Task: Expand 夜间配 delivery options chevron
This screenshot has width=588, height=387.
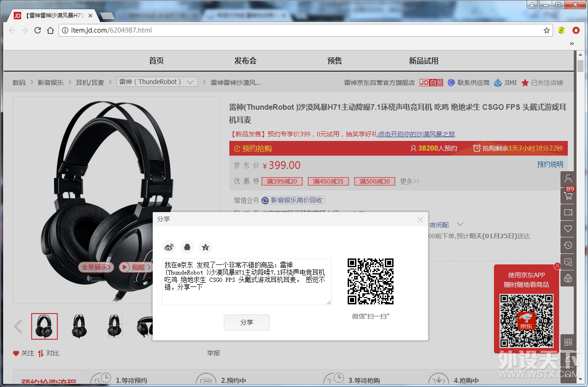Action: [x=460, y=224]
